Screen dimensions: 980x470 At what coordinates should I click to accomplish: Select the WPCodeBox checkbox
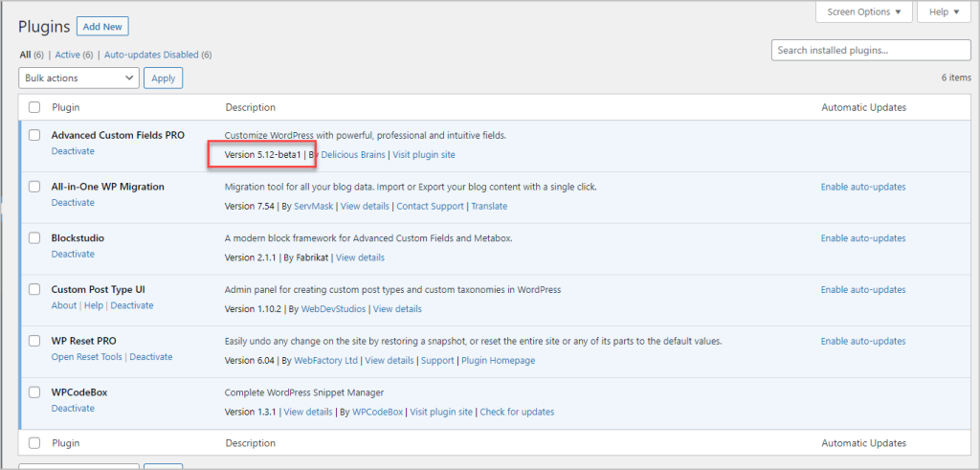(34, 392)
